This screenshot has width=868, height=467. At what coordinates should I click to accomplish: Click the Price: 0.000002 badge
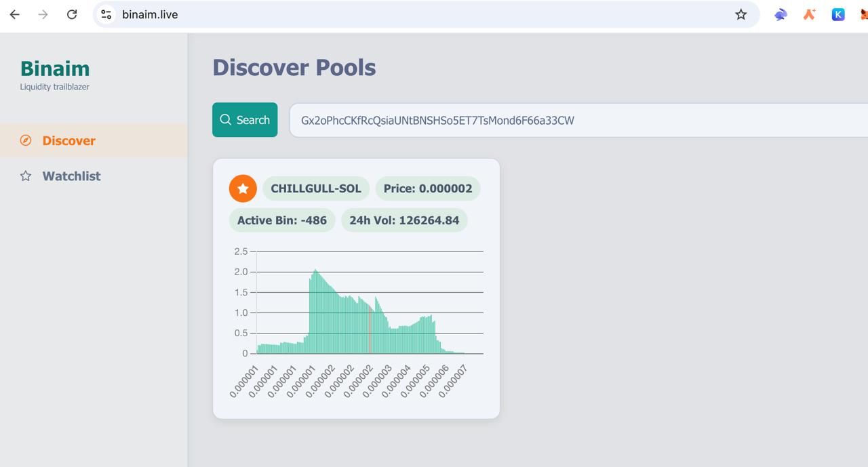pos(428,188)
